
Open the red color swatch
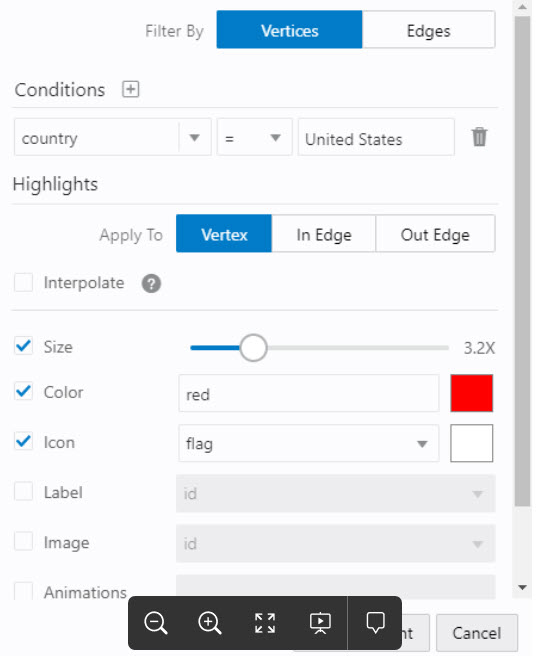[x=471, y=393]
